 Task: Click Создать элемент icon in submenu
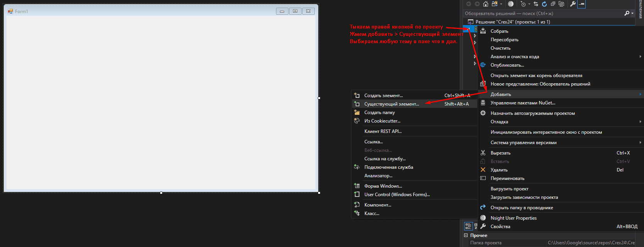tap(357, 96)
